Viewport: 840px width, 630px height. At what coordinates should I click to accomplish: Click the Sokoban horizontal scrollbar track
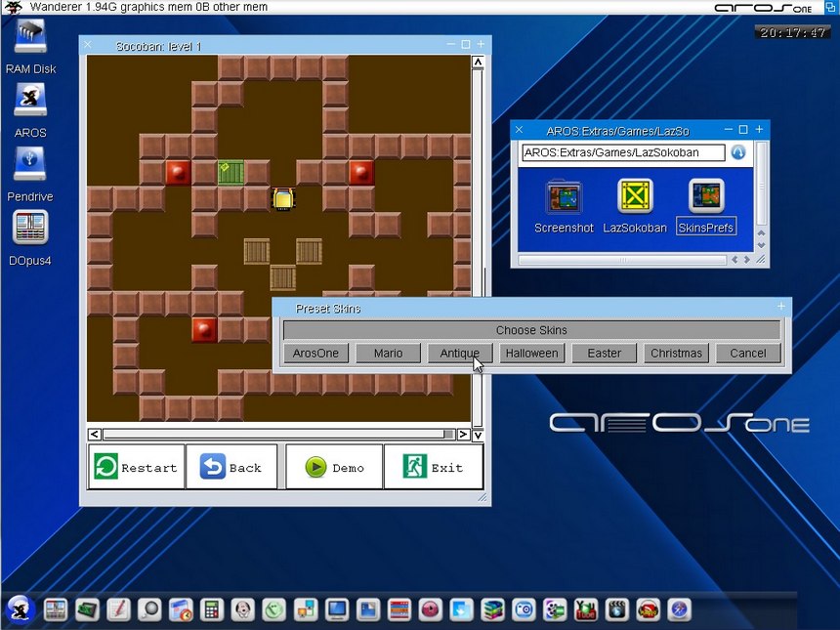point(273,434)
